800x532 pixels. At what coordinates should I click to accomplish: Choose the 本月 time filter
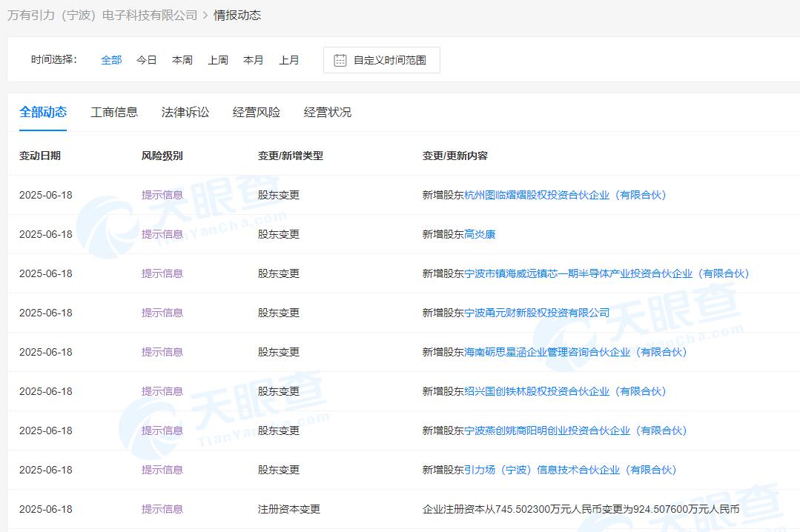[254, 61]
